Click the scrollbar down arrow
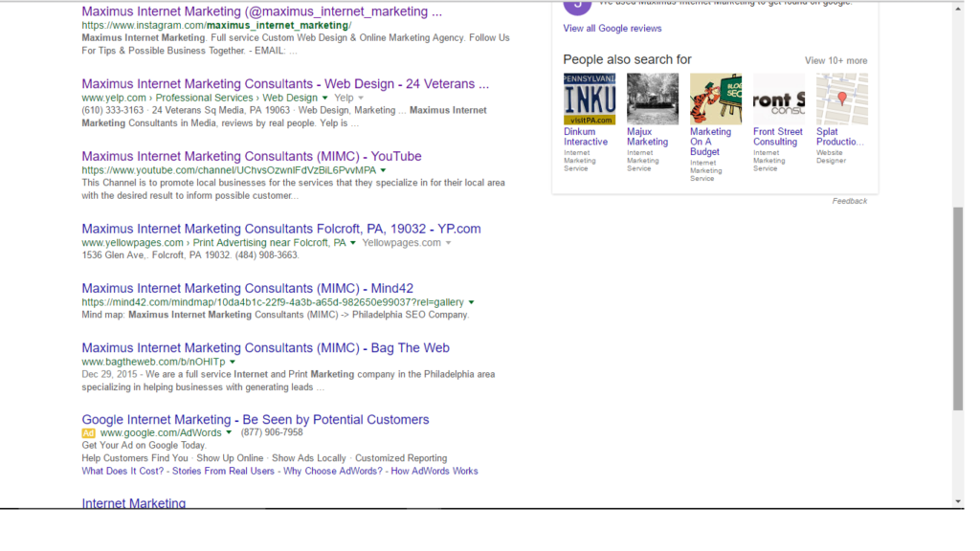 pyautogui.click(x=958, y=501)
